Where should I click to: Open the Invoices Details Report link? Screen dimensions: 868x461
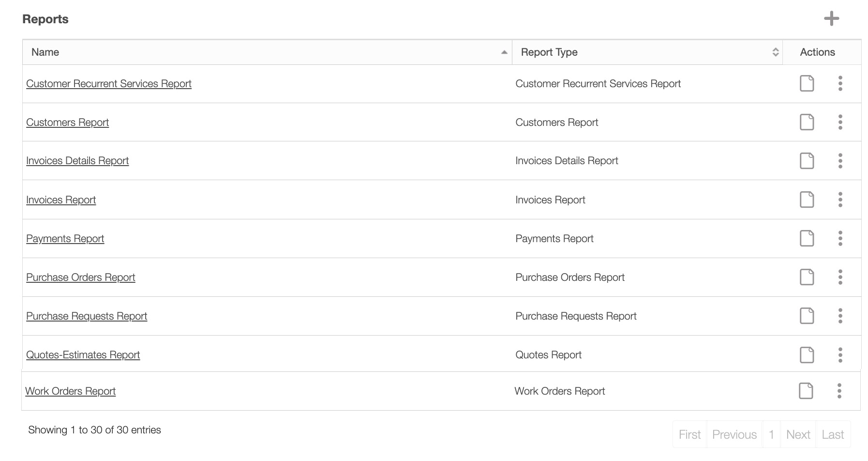pos(77,161)
